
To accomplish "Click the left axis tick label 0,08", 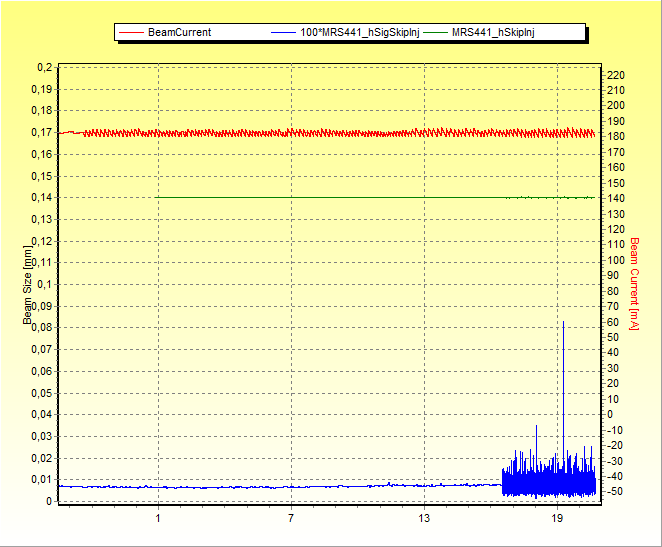I will (42, 328).
